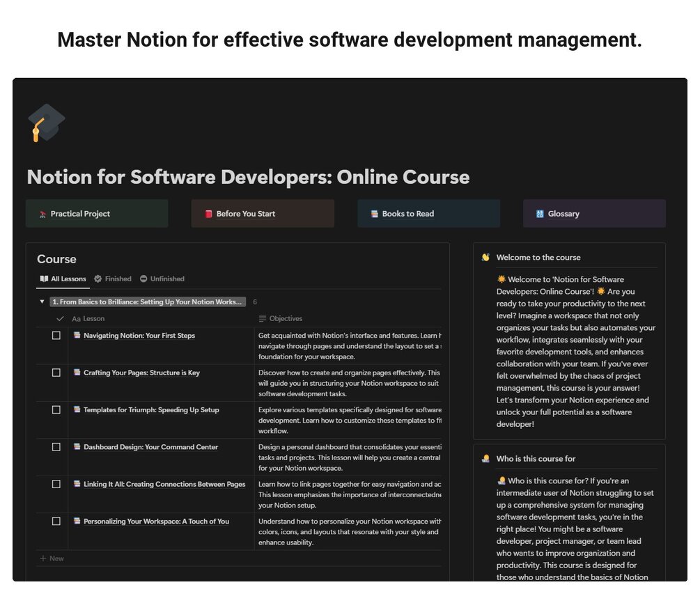Tick the Crafting Your Pages lesson checkbox
This screenshot has height=594, width=700.
point(56,372)
